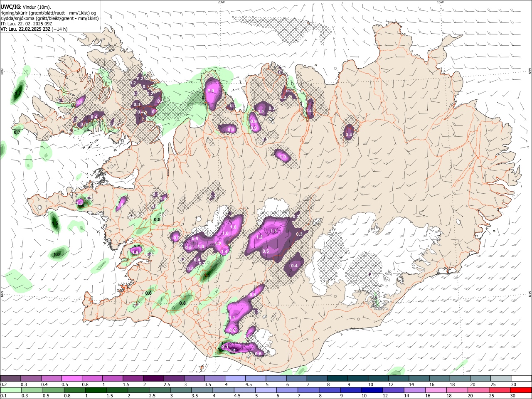Image resolution: width=532 pixels, height=399 pixels.
Task: Select the rain scale swatch between 4.5 and 5
Action: pyautogui.click(x=245, y=390)
